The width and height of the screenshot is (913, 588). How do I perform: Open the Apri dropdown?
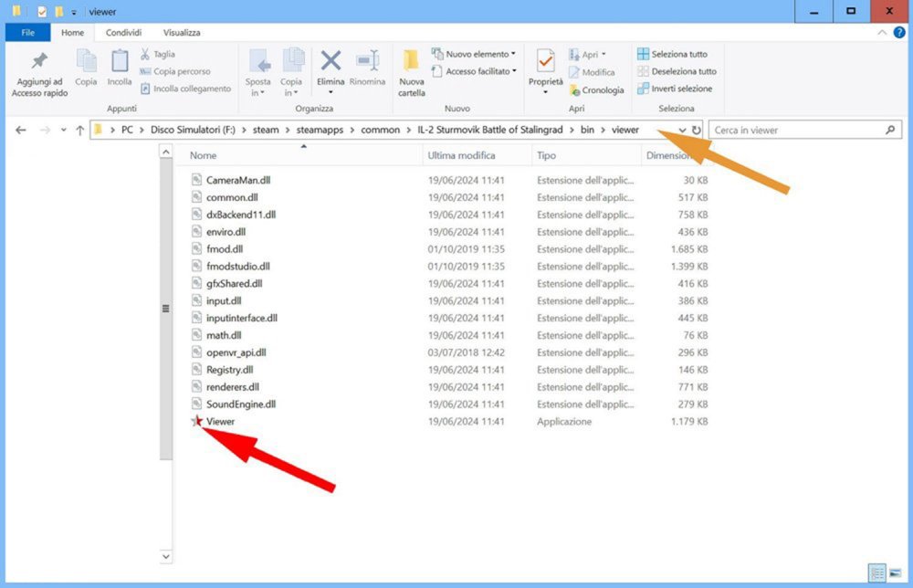[587, 55]
